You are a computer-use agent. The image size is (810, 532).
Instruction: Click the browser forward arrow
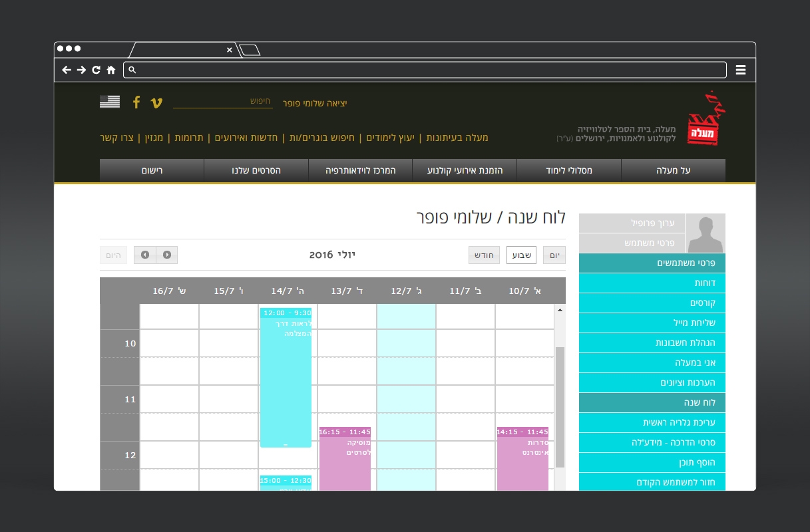[81, 70]
